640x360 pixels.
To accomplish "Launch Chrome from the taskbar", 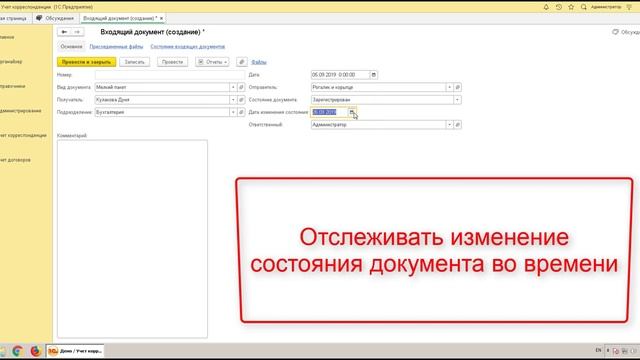I will coord(17,351).
